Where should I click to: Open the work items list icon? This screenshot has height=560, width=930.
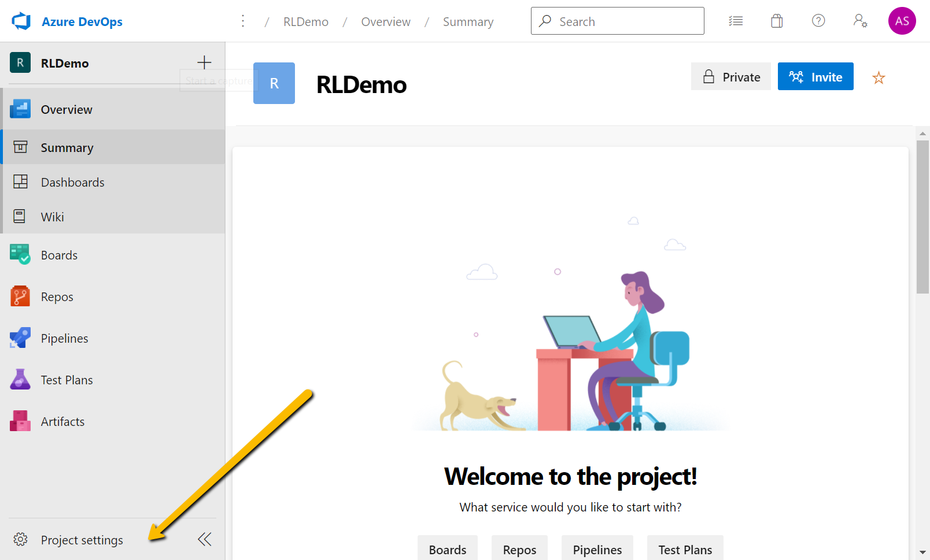pos(736,21)
